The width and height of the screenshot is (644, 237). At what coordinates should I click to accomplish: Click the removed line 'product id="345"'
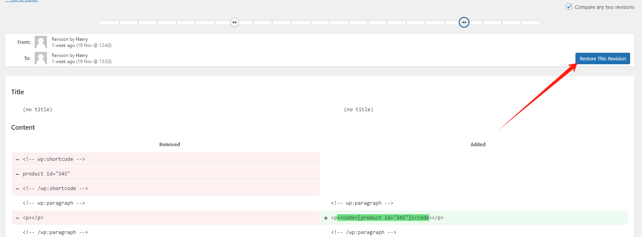166,174
